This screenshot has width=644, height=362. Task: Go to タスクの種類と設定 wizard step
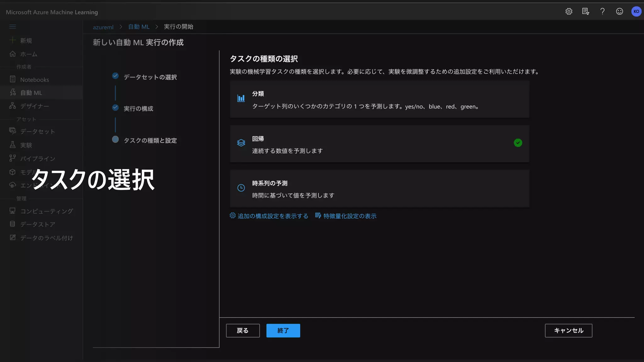click(150, 140)
